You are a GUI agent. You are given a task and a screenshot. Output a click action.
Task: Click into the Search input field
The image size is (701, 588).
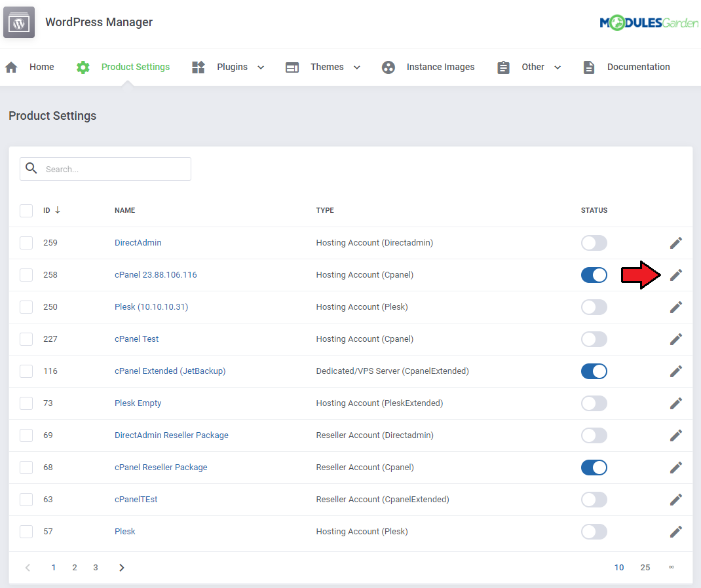[x=105, y=169]
